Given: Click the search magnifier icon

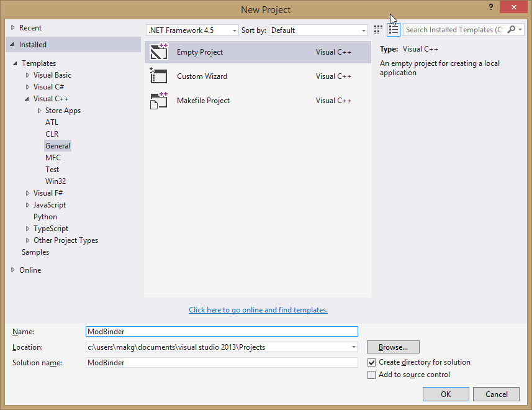Looking at the screenshot, I should [x=512, y=30].
